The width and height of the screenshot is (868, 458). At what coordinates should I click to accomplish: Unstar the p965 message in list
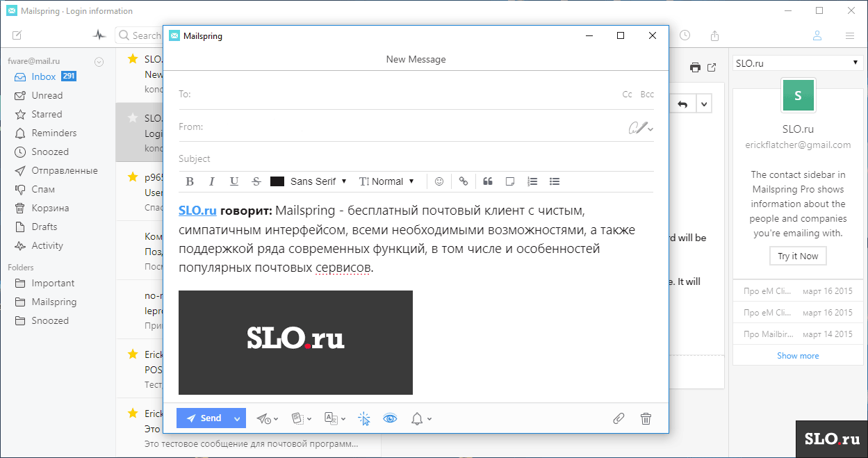click(x=132, y=177)
